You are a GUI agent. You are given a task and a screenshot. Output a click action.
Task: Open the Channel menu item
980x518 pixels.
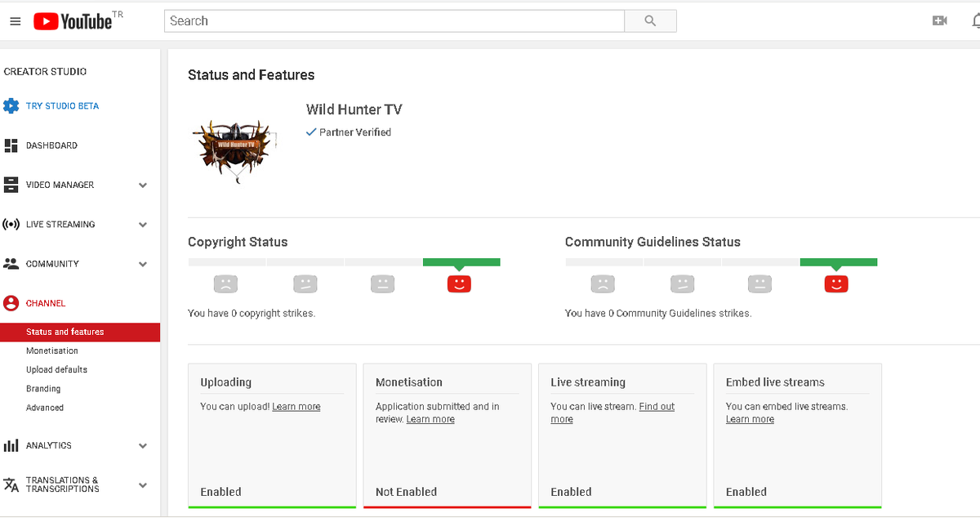tap(46, 303)
